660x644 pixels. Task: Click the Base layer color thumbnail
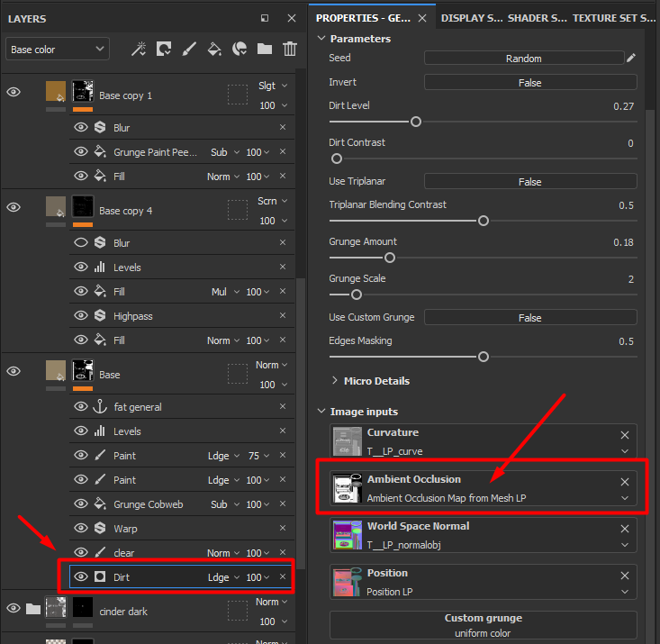56,371
